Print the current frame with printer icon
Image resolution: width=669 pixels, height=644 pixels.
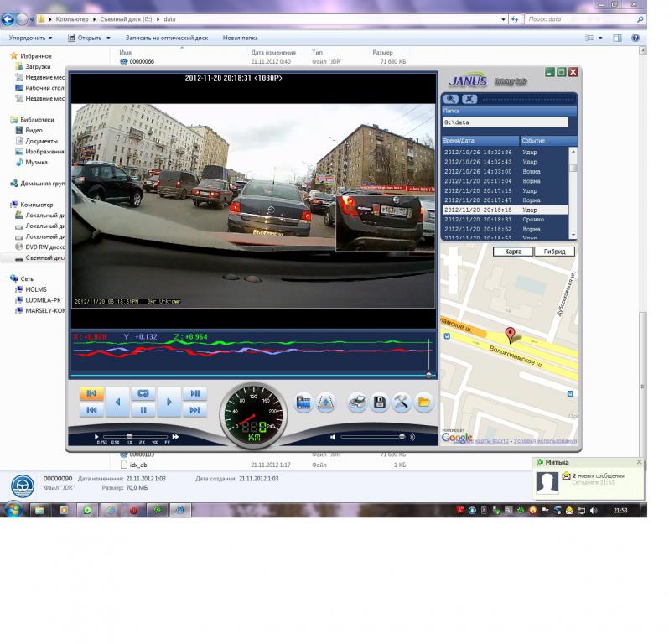point(356,402)
